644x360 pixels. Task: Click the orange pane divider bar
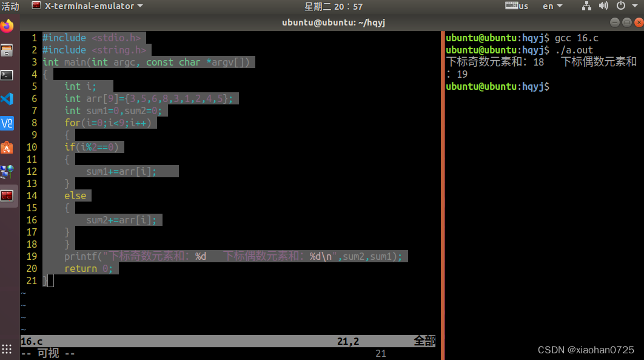pos(443,195)
